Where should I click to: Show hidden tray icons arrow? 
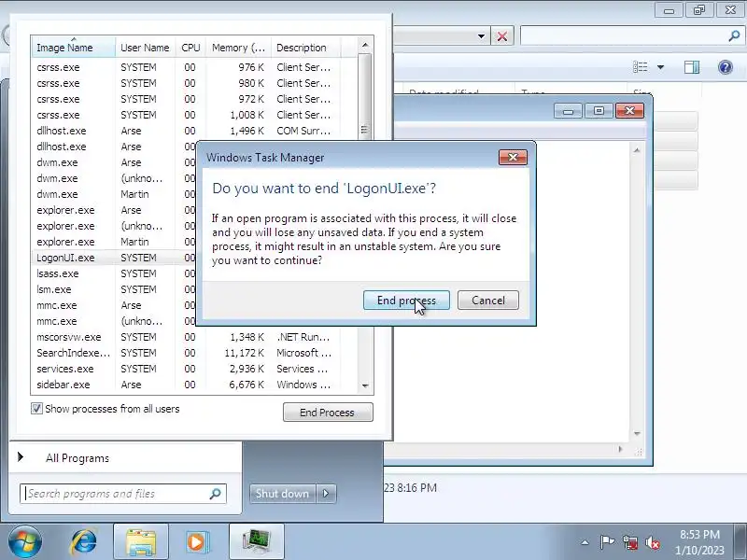click(x=585, y=542)
